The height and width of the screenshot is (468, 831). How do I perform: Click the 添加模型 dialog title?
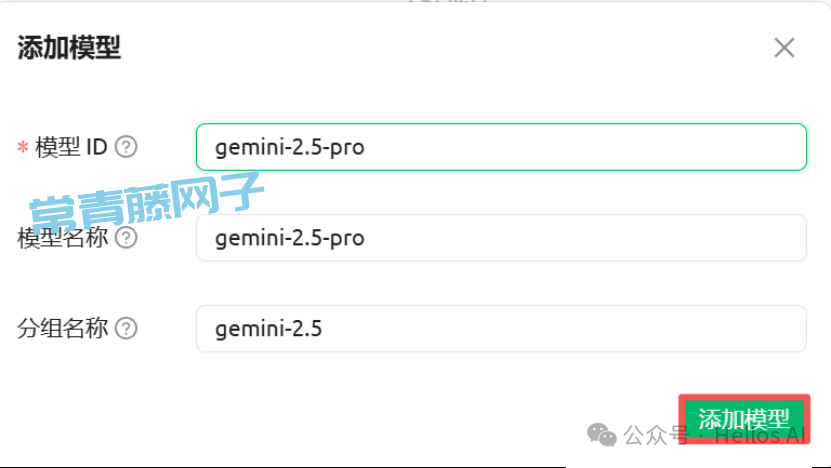click(69, 48)
